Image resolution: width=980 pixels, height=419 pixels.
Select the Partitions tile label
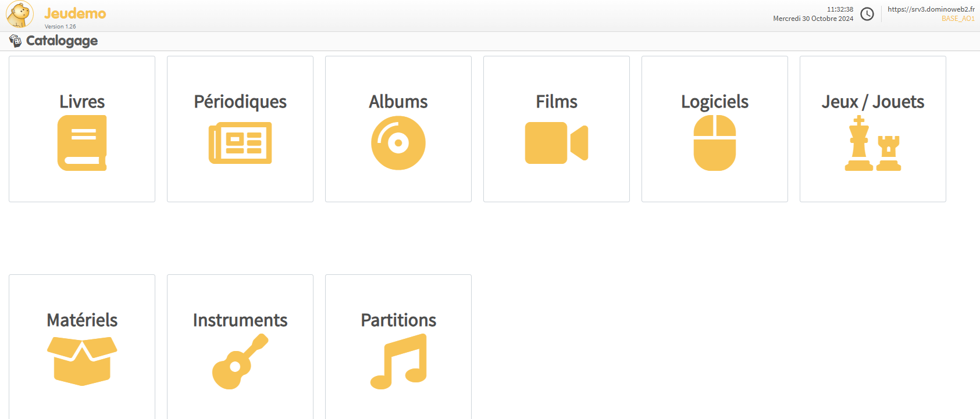[x=398, y=320]
